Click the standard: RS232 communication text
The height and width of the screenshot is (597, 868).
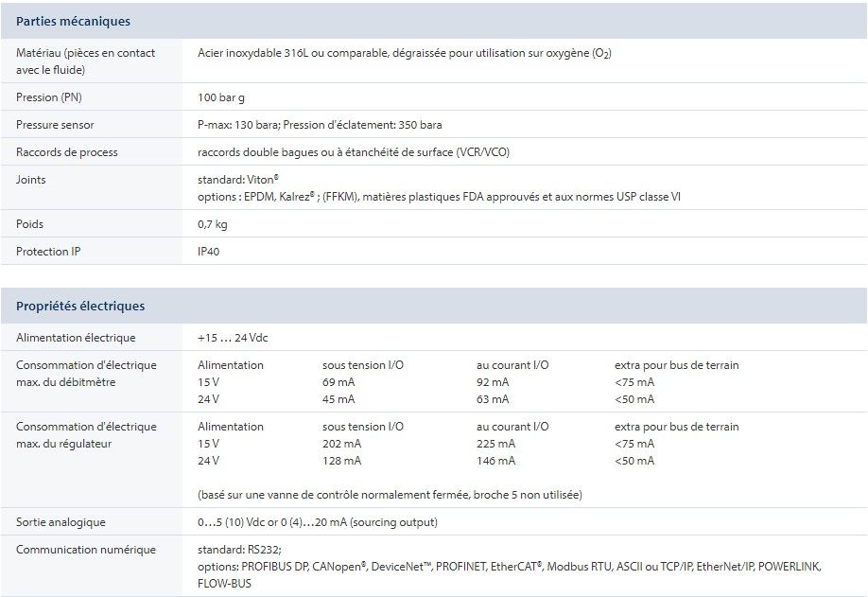point(239,550)
